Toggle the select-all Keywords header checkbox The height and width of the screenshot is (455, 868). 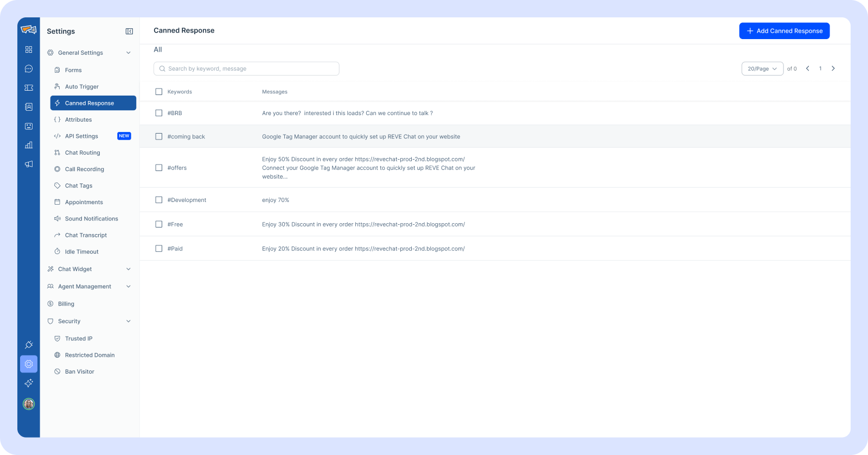pyautogui.click(x=159, y=92)
